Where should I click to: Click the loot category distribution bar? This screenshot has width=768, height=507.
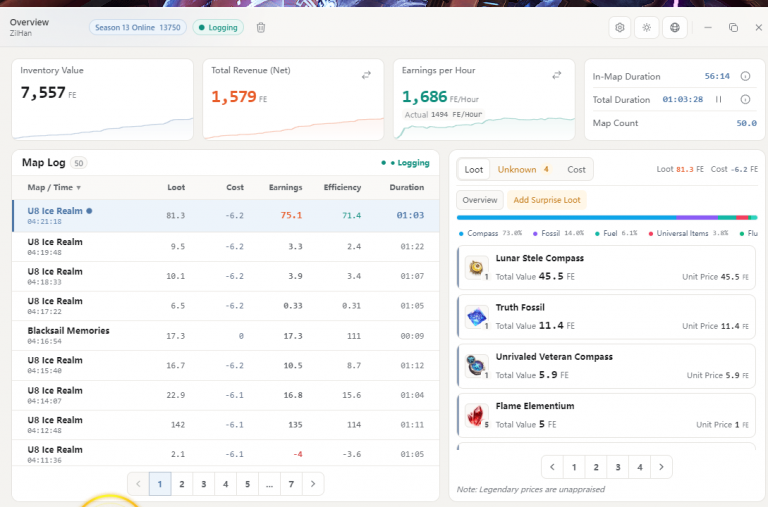(x=607, y=217)
